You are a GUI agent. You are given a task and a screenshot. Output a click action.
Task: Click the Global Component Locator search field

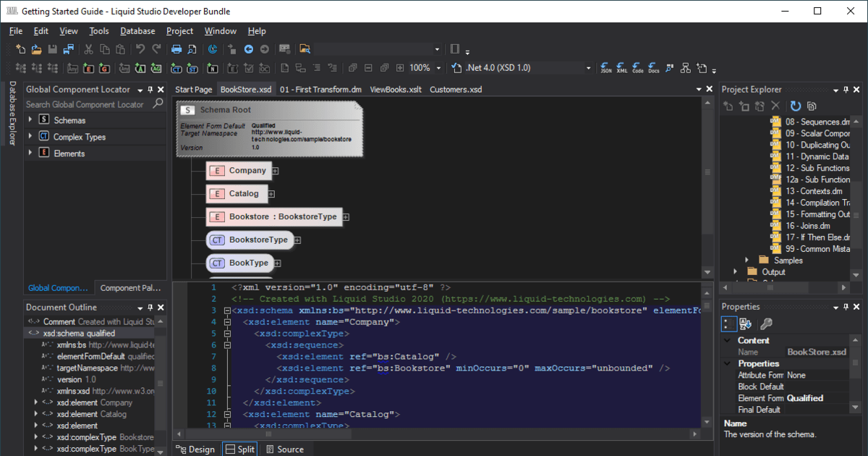[87, 104]
